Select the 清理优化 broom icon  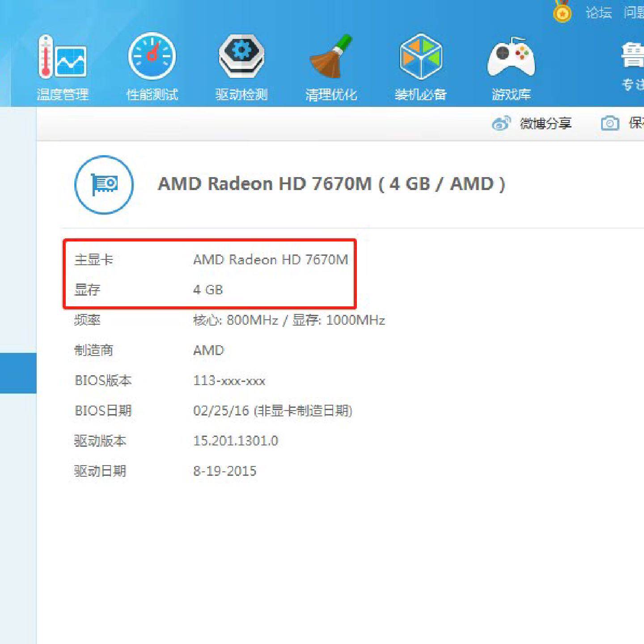pyautogui.click(x=331, y=56)
